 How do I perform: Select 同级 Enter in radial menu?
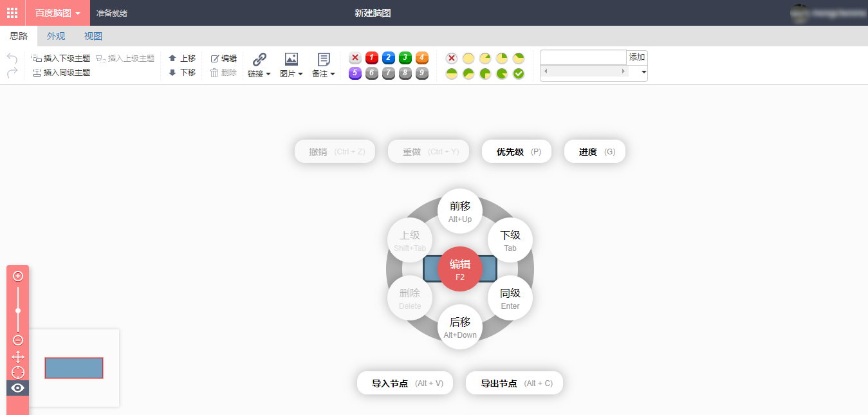[x=510, y=298]
